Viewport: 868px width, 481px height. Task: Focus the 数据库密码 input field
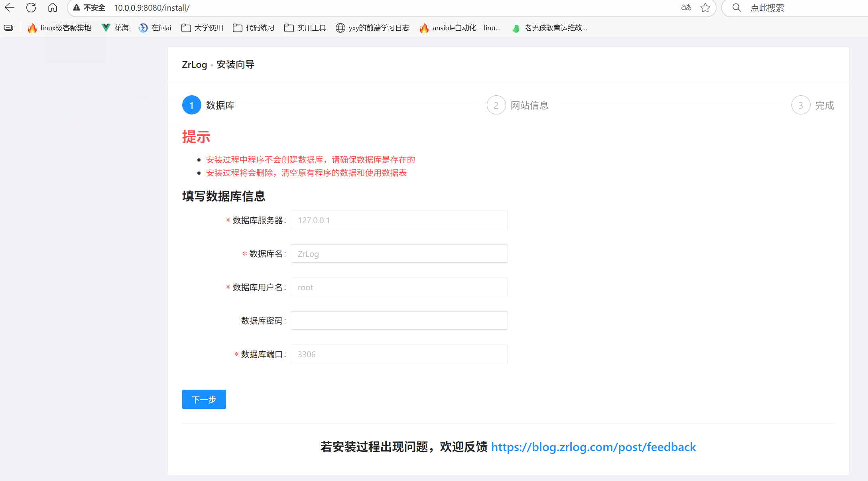pyautogui.click(x=399, y=321)
